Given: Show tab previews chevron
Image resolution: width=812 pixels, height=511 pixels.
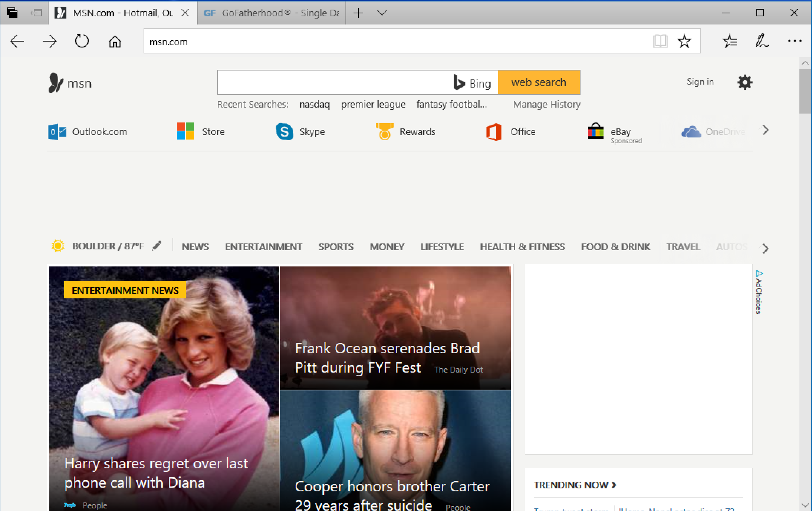Looking at the screenshot, I should [x=382, y=13].
